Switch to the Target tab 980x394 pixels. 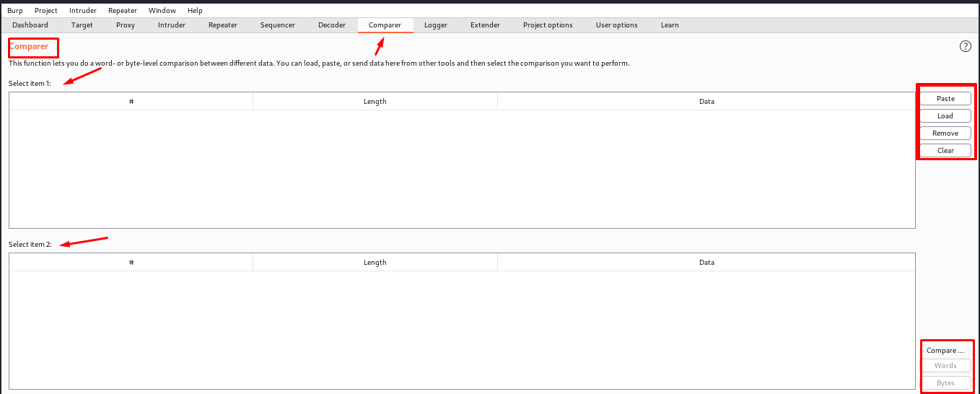pyautogui.click(x=82, y=25)
